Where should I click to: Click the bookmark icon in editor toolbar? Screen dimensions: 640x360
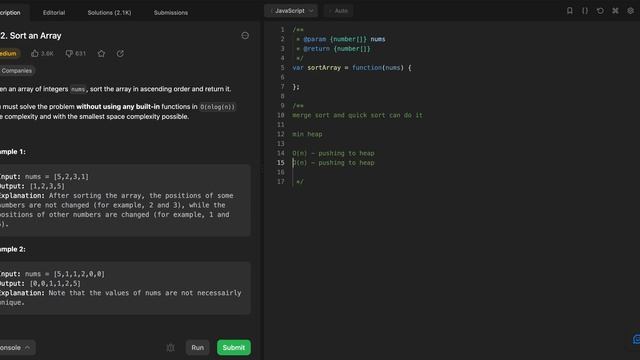pos(570,11)
